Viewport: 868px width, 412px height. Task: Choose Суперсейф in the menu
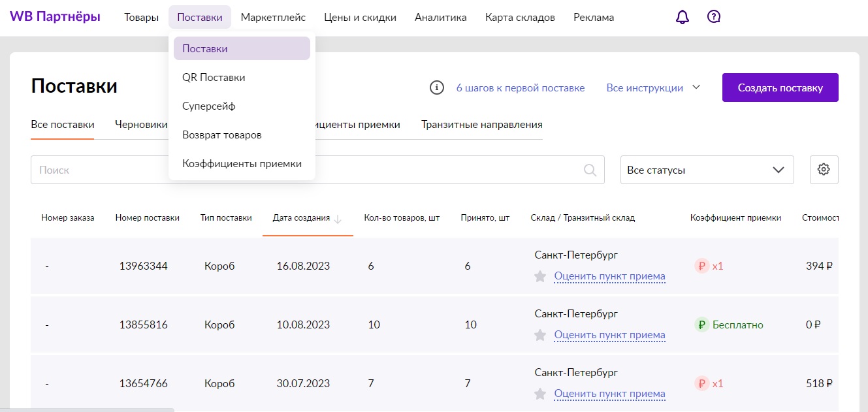(x=208, y=106)
